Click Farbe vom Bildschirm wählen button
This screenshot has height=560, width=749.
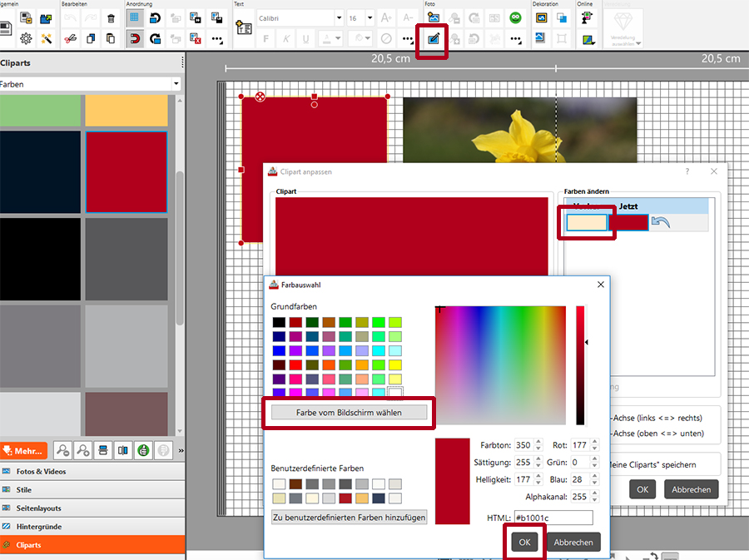coord(349,413)
